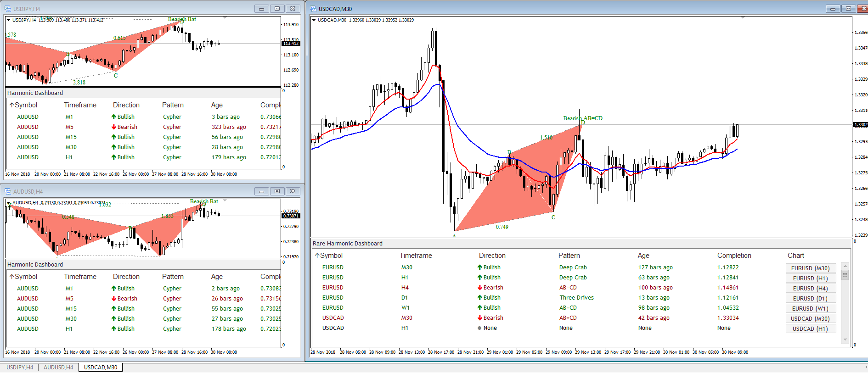Click the W1 timeframe cell for EURUSD
The image size is (868, 373).
click(405, 308)
